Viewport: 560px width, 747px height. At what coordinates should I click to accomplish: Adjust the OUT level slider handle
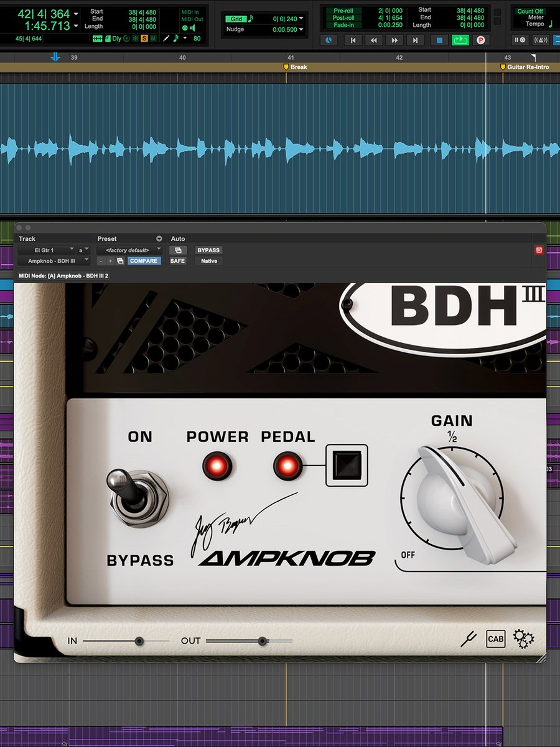click(263, 641)
